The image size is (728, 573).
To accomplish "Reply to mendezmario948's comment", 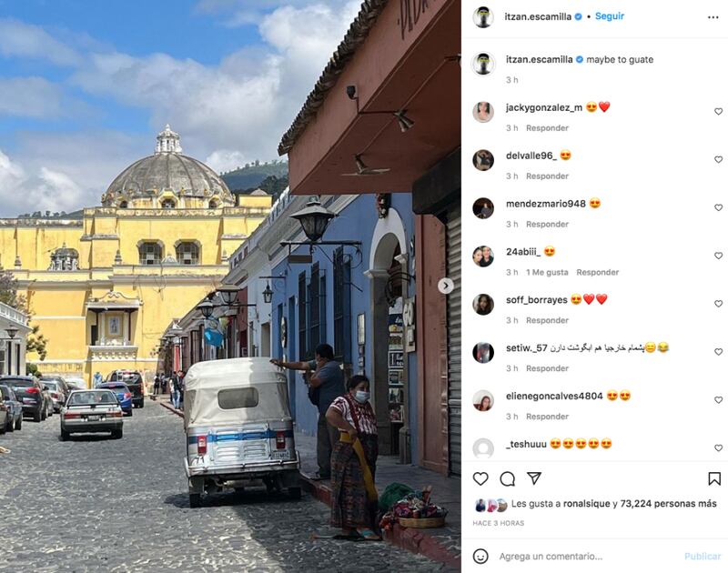I will 547,224.
